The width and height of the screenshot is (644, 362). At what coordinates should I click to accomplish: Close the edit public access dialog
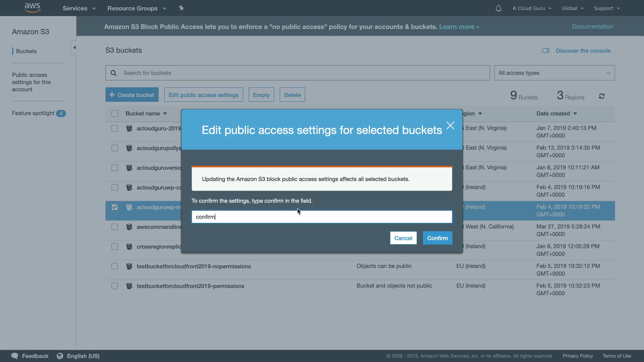(x=450, y=126)
